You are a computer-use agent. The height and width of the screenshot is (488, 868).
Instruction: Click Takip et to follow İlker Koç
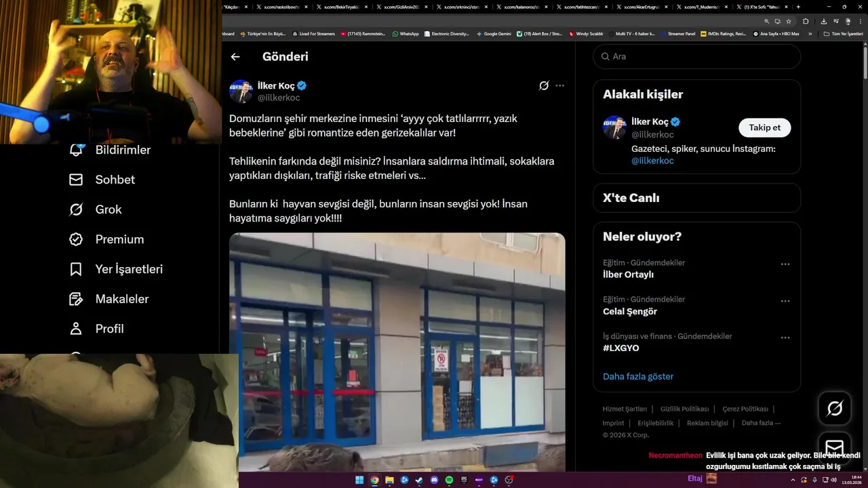tap(765, 127)
